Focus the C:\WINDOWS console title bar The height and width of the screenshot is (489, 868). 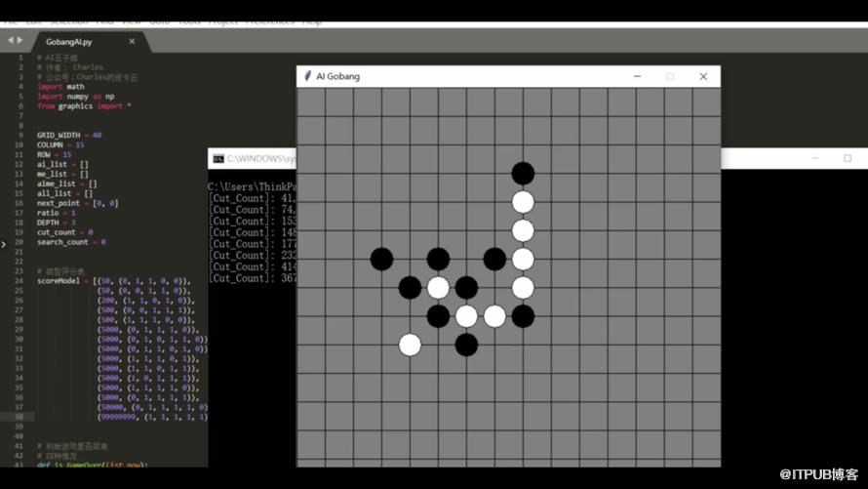click(x=252, y=158)
